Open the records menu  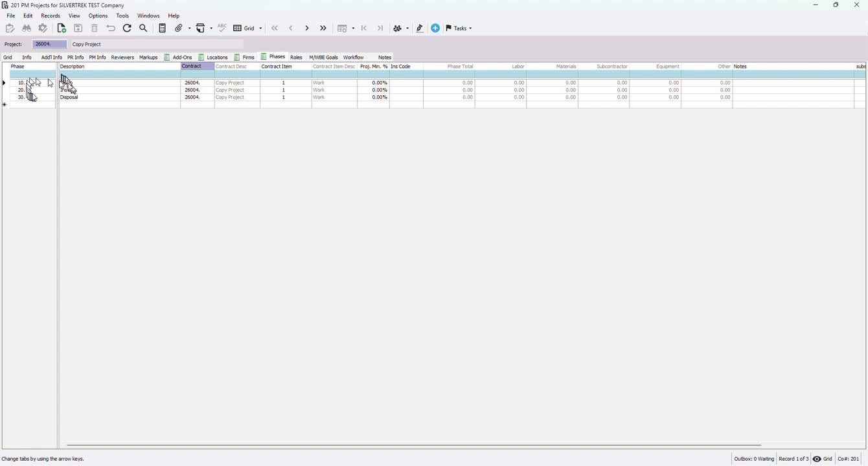tap(51, 16)
